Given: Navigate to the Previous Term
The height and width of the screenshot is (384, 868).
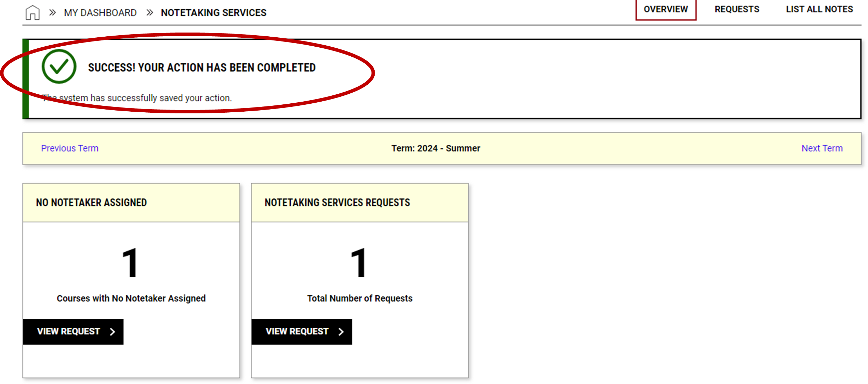Looking at the screenshot, I should [x=70, y=148].
